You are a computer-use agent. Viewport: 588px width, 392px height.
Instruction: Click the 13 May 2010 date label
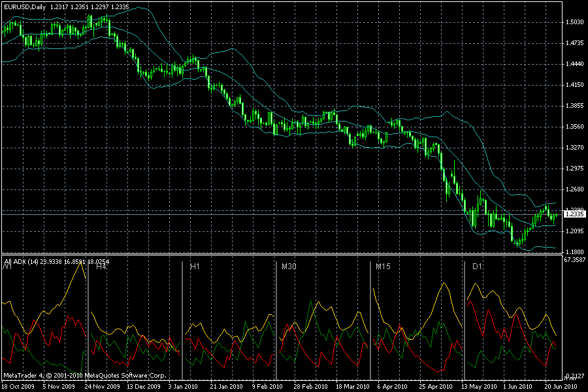point(479,386)
